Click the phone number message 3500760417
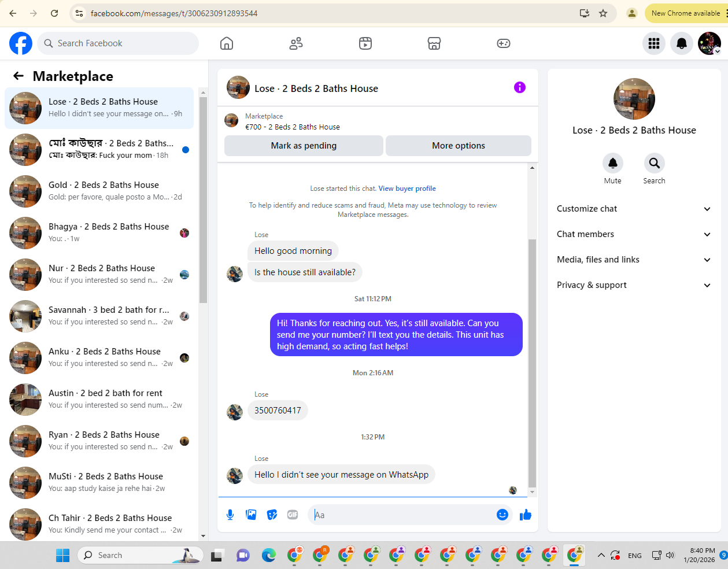 278,411
